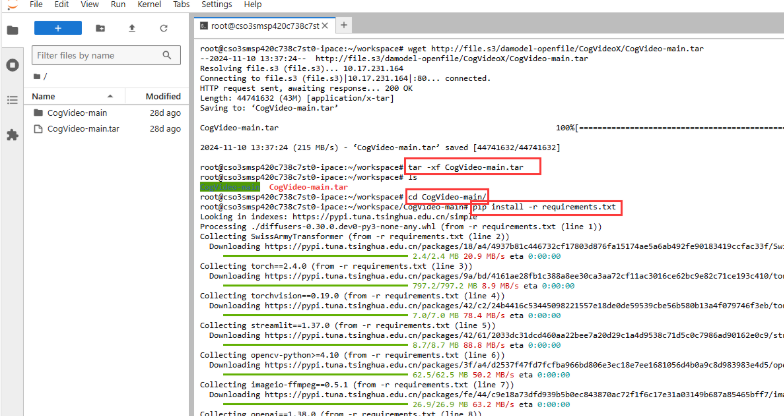784x416 pixels.
Task: Click the 62.5/62.5 MB opencv progress bar
Action: [x=316, y=375]
